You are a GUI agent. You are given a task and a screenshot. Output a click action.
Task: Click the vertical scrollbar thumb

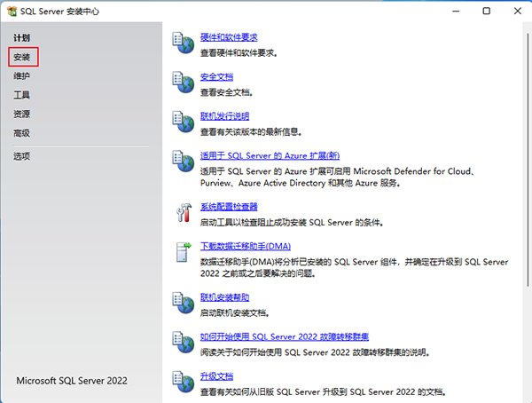pos(528,160)
